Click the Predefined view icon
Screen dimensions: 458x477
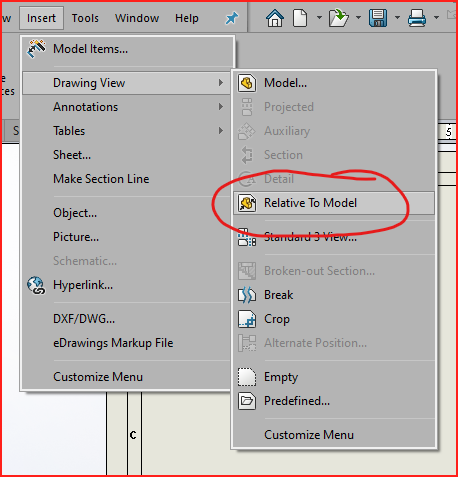click(x=247, y=401)
